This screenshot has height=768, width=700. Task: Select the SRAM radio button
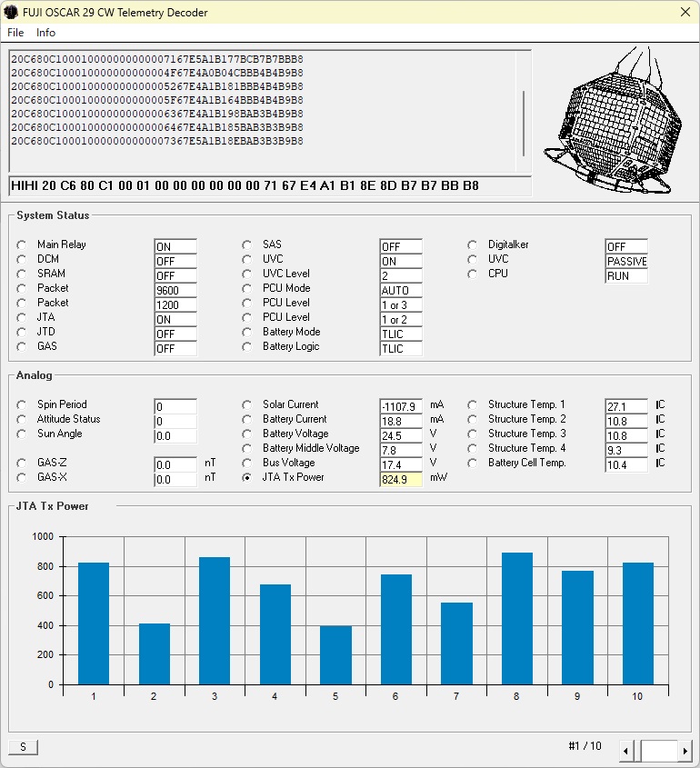(22, 274)
